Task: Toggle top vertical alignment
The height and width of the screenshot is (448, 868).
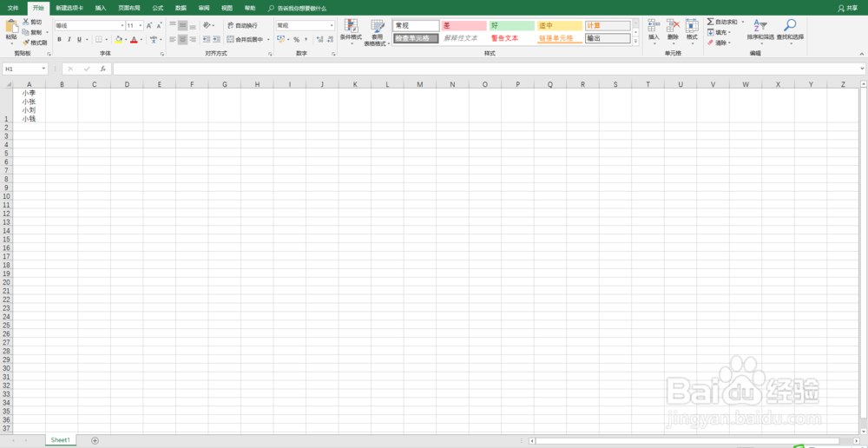Action: pos(173,25)
